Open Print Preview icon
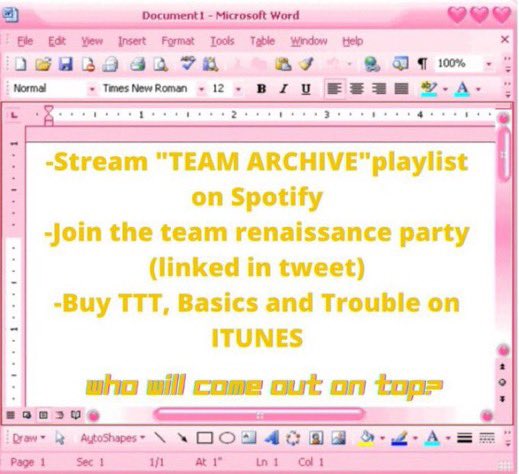 click(x=160, y=63)
